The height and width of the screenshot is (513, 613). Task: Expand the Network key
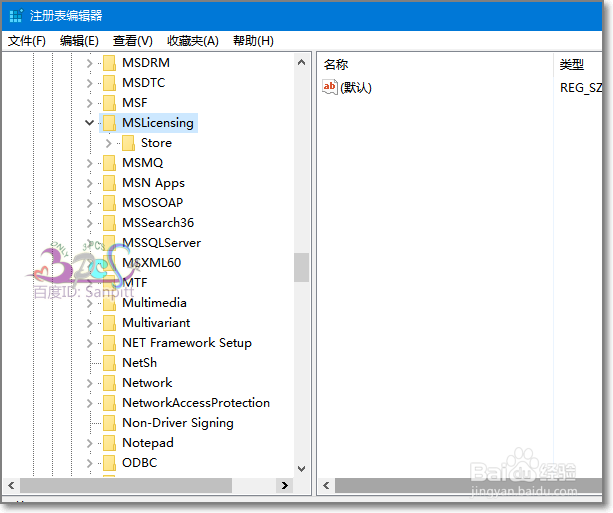(90, 383)
